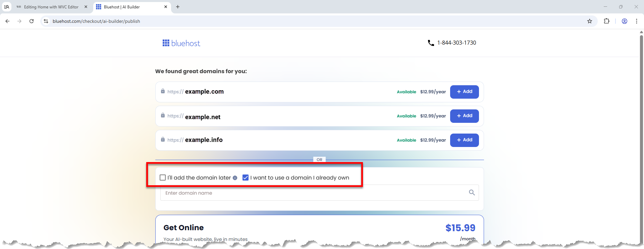Image resolution: width=644 pixels, height=249 pixels.
Task: Click the lock icon beside example.info
Action: click(163, 140)
